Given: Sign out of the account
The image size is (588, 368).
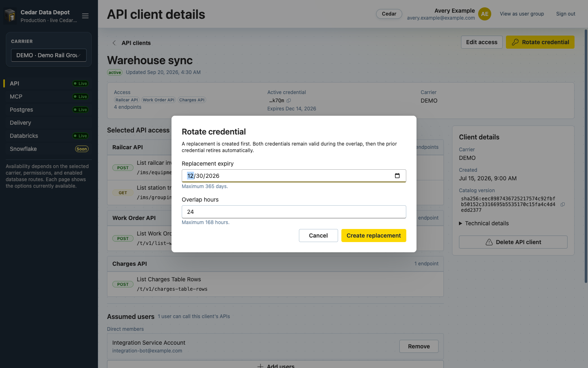Looking at the screenshot, I should [x=566, y=14].
